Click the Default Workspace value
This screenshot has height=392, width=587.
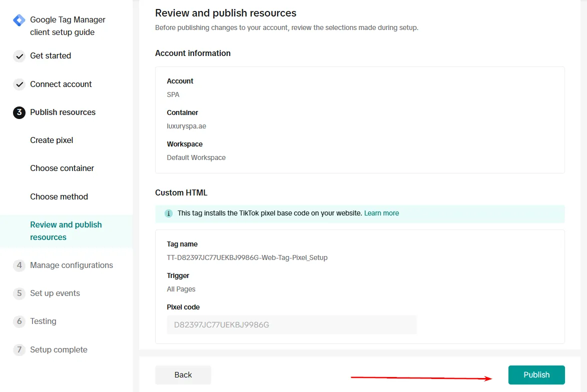click(x=196, y=158)
